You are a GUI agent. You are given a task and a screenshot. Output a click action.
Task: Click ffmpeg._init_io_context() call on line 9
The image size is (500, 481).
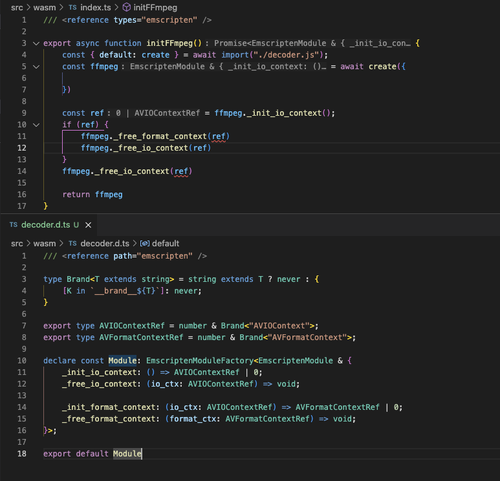click(x=274, y=113)
